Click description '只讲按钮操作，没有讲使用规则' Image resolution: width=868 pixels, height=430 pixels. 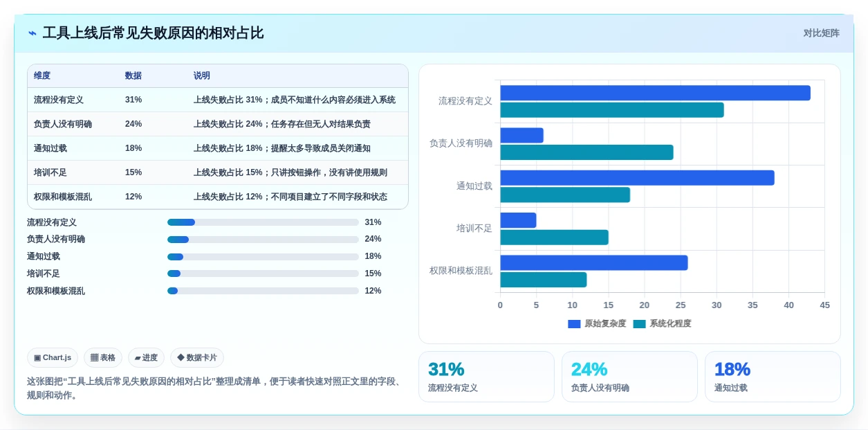point(329,172)
